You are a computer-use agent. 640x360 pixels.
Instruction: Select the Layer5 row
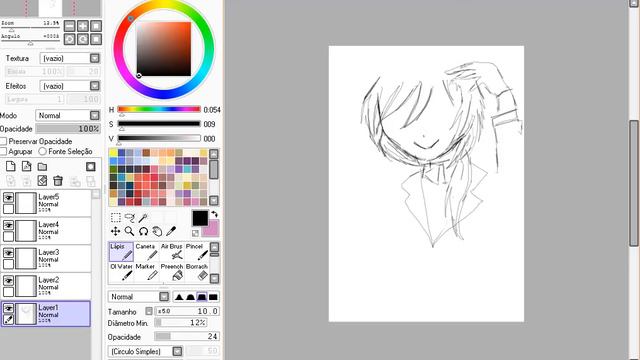coord(46,203)
